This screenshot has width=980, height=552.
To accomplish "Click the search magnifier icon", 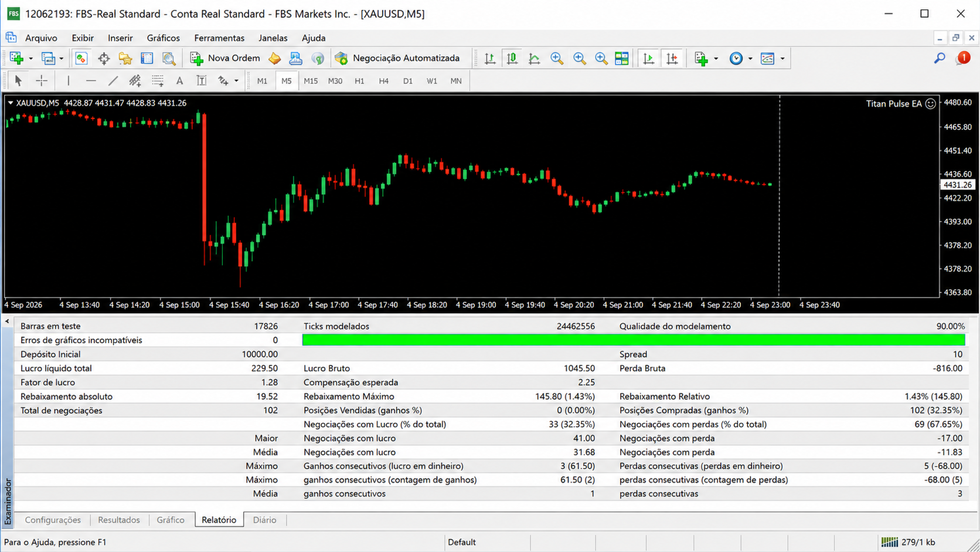I will (x=940, y=58).
